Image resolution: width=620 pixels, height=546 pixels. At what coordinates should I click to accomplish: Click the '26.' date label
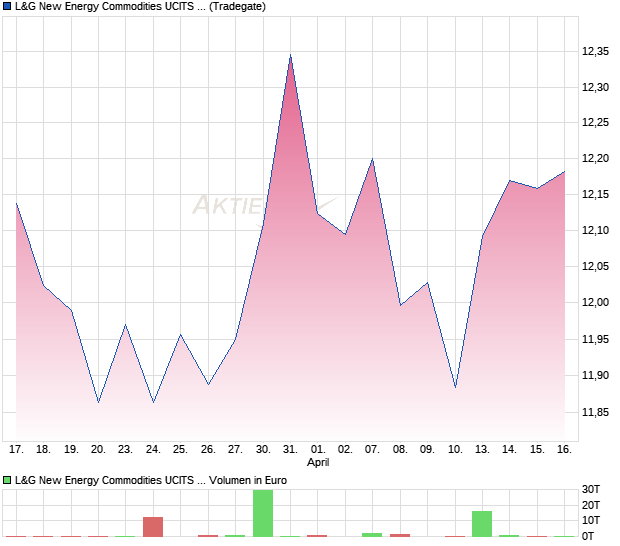[x=208, y=449]
